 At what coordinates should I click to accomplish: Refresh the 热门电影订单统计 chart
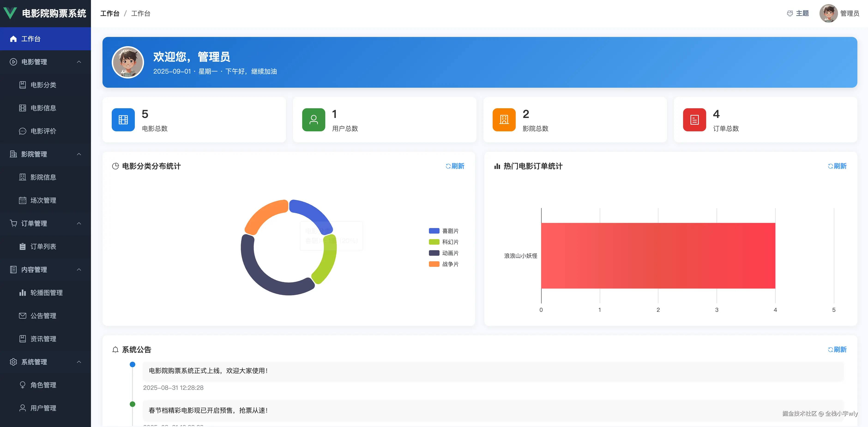[837, 166]
